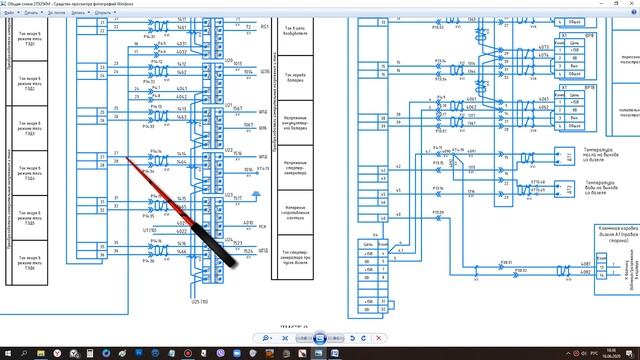Click the Photo Viewer help icon
640x360 pixels.
coord(634,12)
